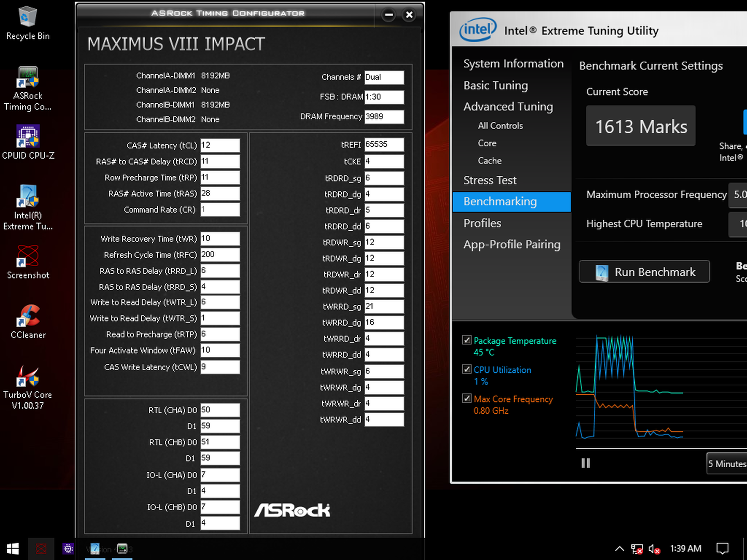
Task: Click the RTL (CHA) D0 field
Action: point(220,410)
